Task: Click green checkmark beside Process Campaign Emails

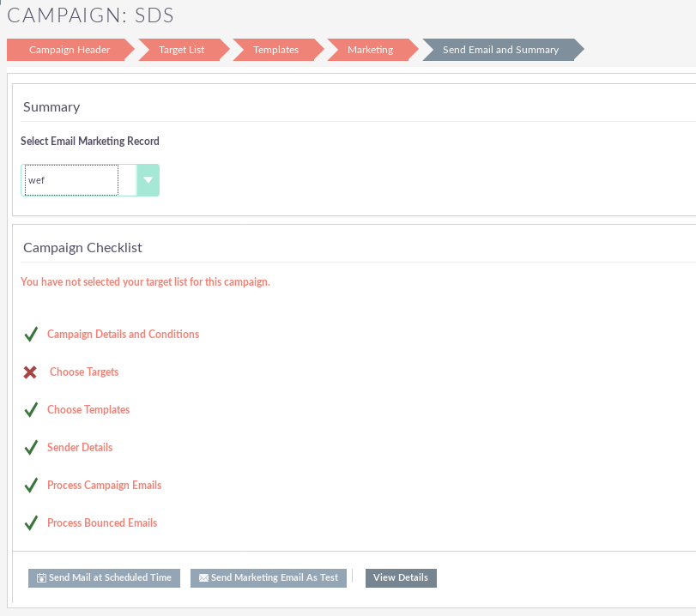Action: point(31,486)
